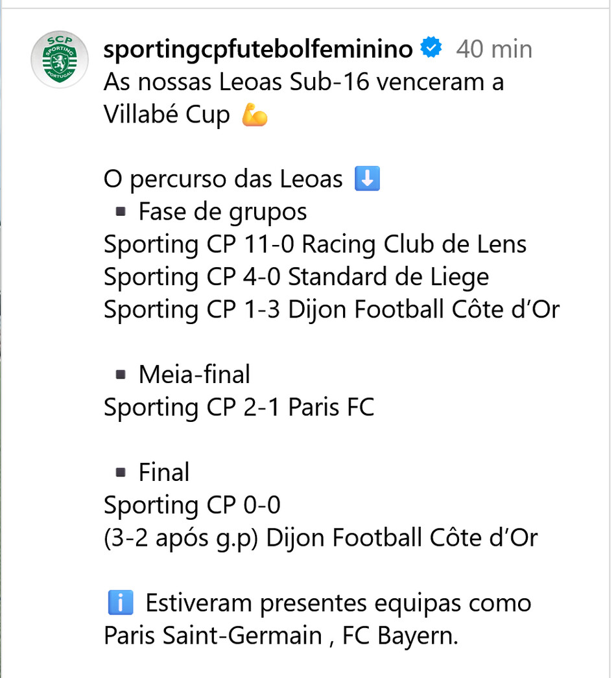Viewport: 616px width, 678px height.
Task: Click the square bullet before "Meia-final"
Action: (121, 374)
